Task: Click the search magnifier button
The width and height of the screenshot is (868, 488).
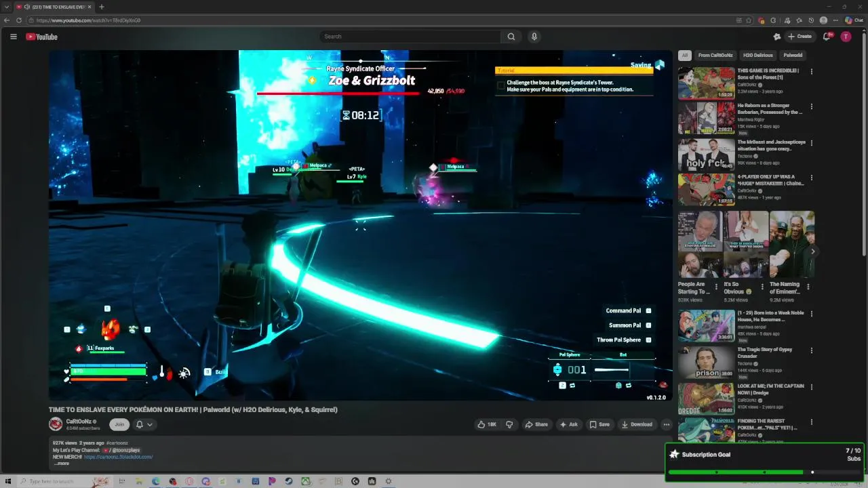Action: (x=511, y=37)
